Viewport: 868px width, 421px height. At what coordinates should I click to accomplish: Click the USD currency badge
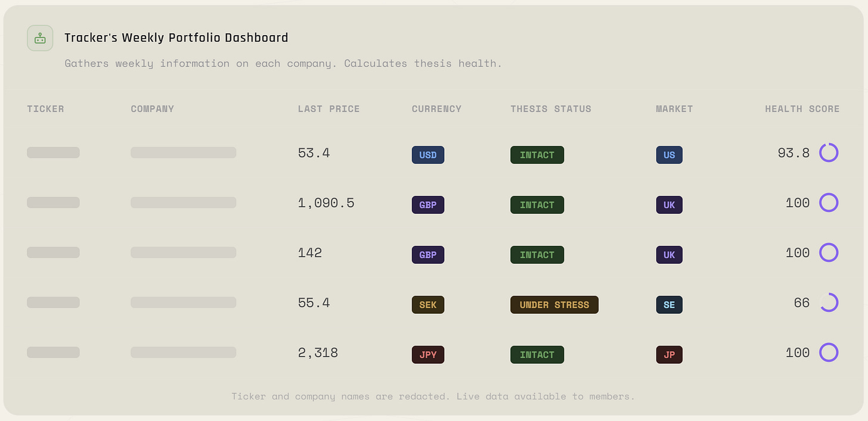pyautogui.click(x=428, y=155)
